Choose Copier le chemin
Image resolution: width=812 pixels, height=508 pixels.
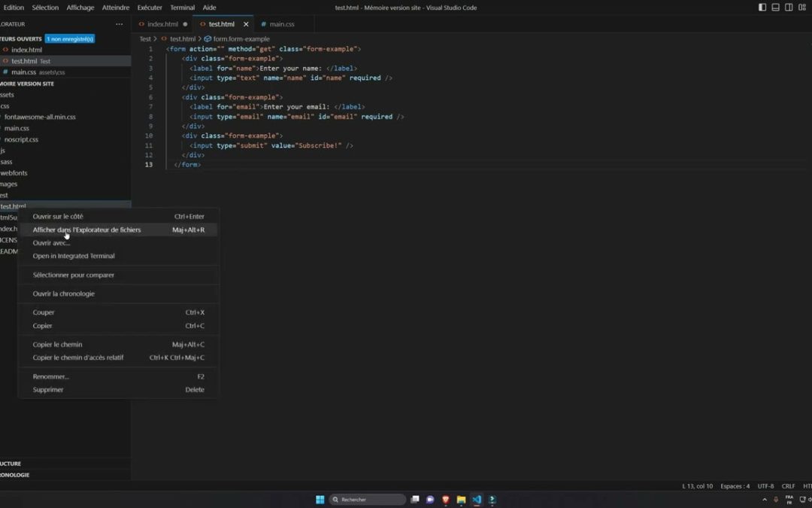119,344
